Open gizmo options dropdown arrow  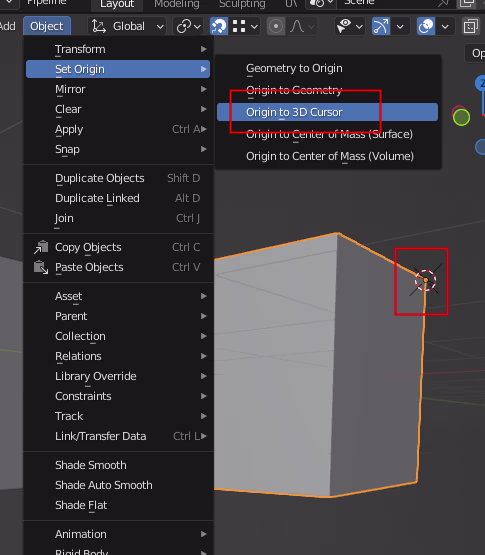pos(400,26)
